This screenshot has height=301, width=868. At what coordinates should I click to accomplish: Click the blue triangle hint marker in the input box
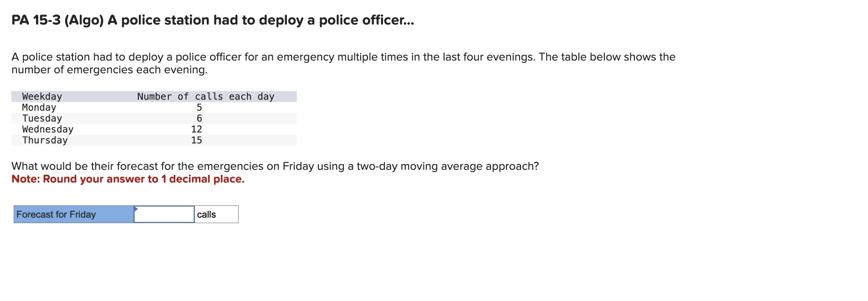[x=136, y=210]
